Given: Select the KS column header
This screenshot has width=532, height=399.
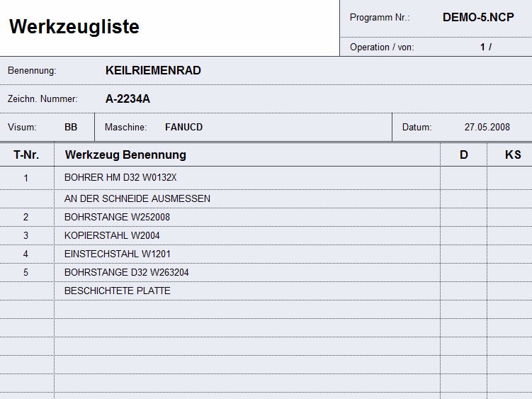Looking at the screenshot, I should [513, 154].
